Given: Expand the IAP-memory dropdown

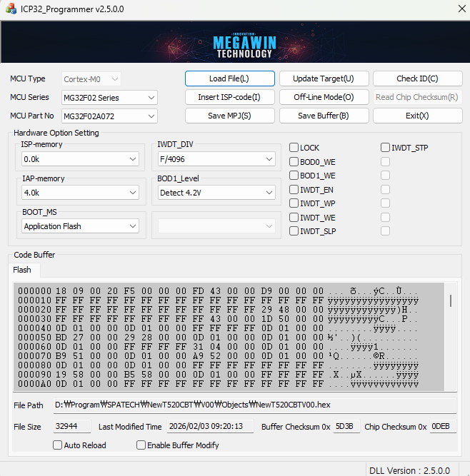Looking at the screenshot, I should point(80,193).
